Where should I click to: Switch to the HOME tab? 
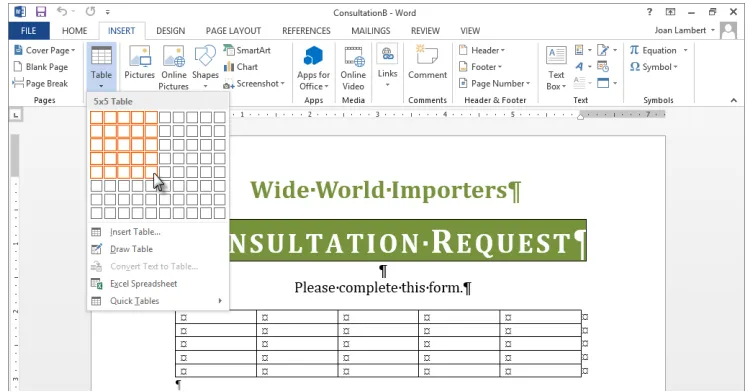click(x=74, y=31)
